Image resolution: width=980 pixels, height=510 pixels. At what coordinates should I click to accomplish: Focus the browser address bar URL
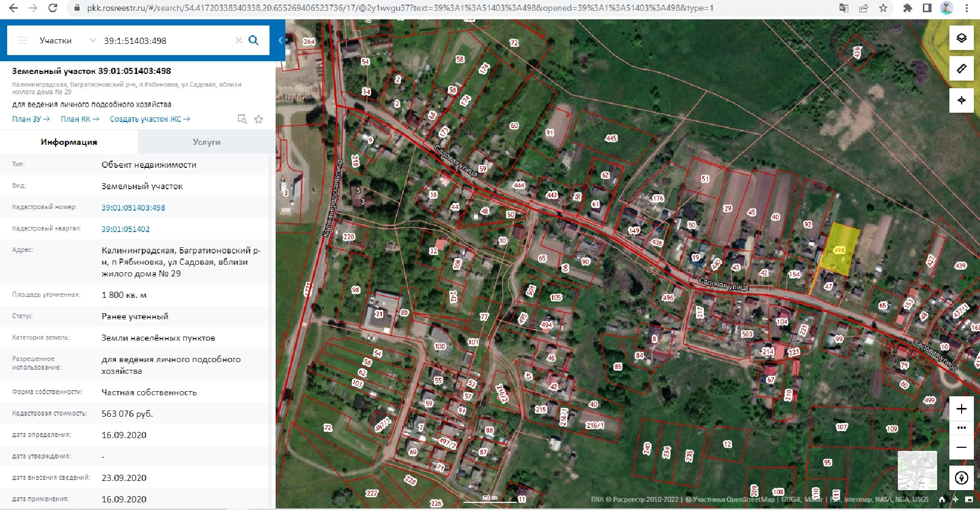coord(401,8)
